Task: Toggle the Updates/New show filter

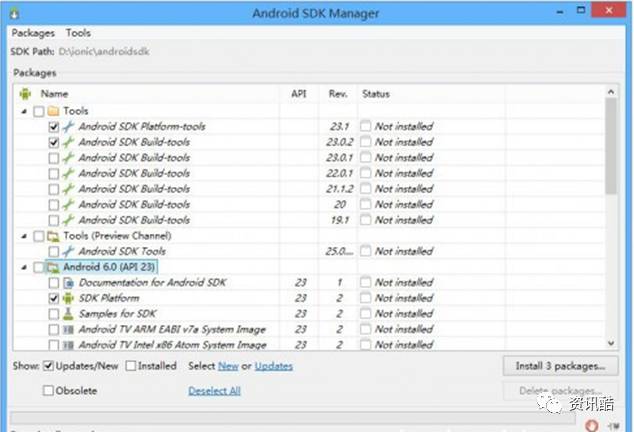Action: [x=48, y=366]
